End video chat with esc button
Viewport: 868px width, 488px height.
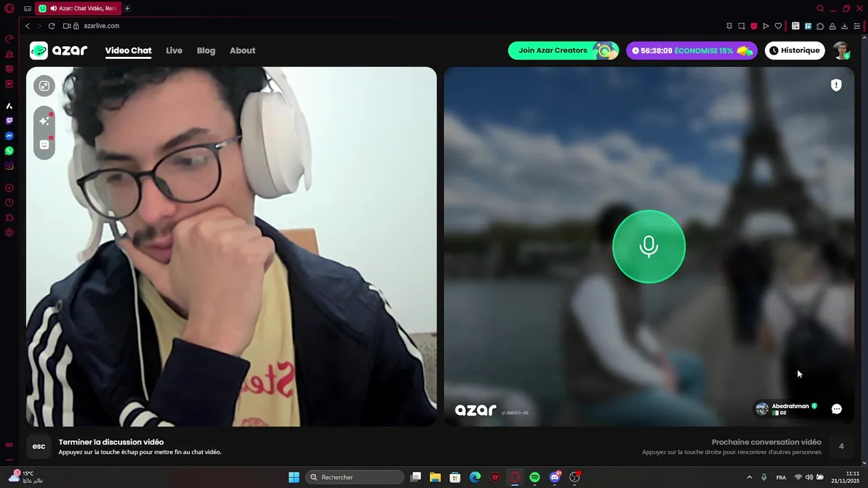coord(39,446)
